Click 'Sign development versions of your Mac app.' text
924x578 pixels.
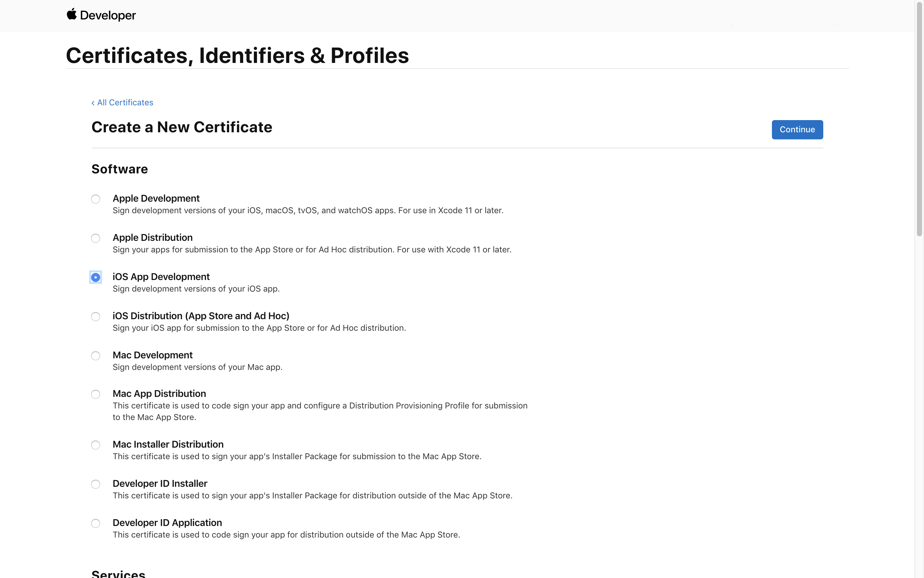pos(197,367)
